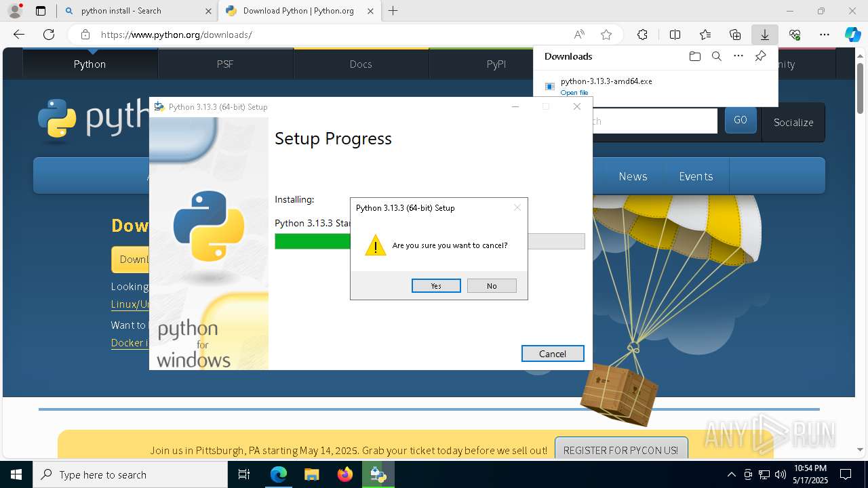The width and height of the screenshot is (868, 488).
Task: Click the installation progress bar
Action: coord(430,241)
